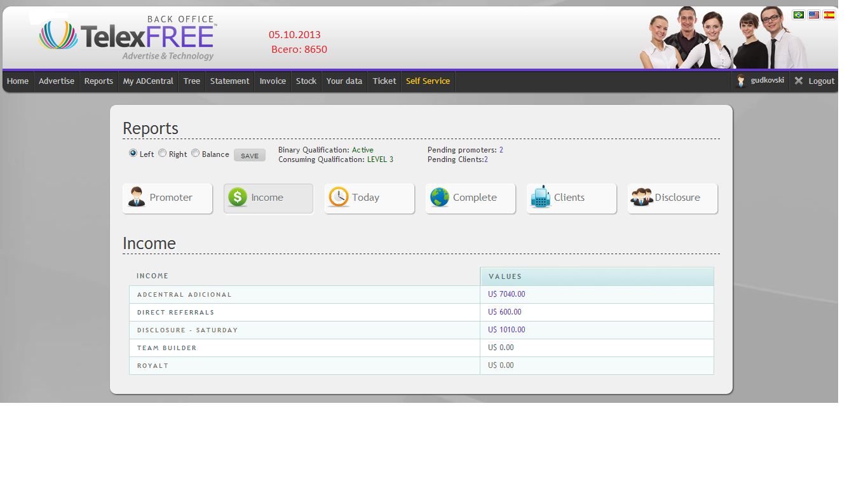Click the VALUES column header
The image size is (868, 488).
tap(505, 276)
